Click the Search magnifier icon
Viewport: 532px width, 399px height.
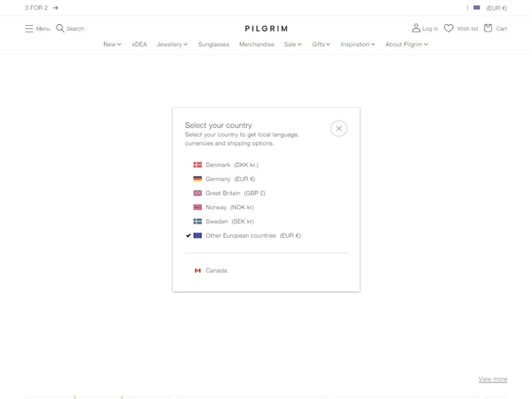click(x=60, y=28)
